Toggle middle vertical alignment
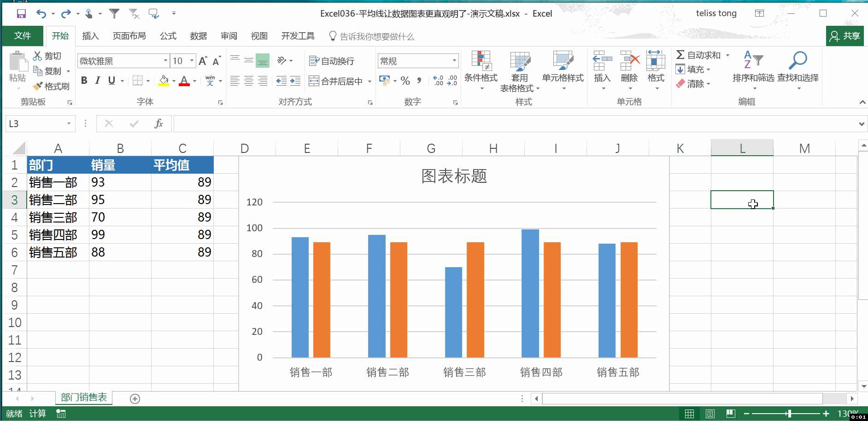Image resolution: width=868 pixels, height=421 pixels. [x=249, y=60]
